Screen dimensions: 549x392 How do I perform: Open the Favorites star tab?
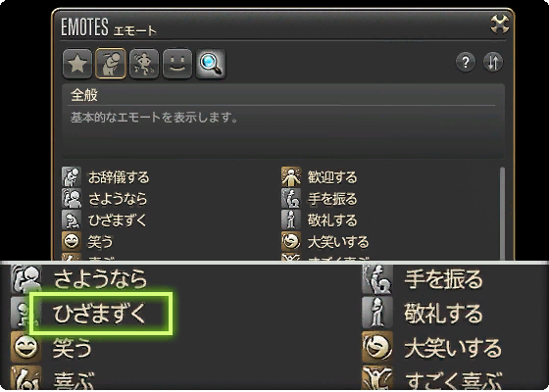point(77,64)
